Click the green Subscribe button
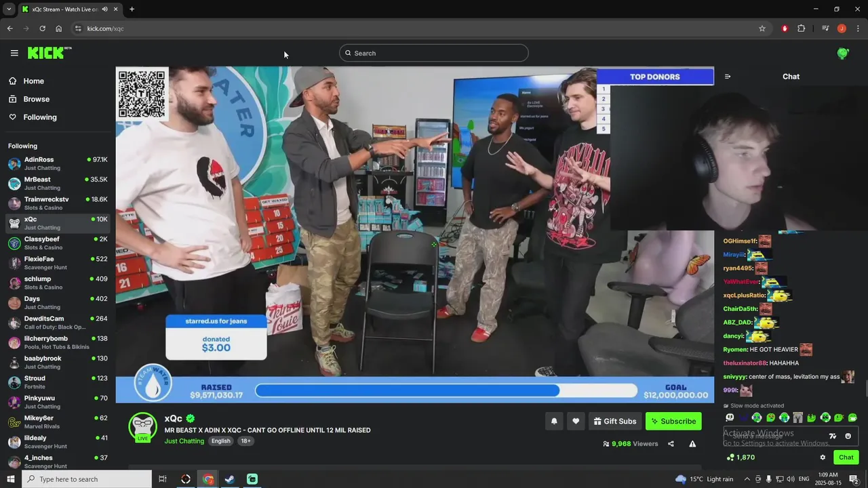The image size is (868, 488). coord(673,421)
